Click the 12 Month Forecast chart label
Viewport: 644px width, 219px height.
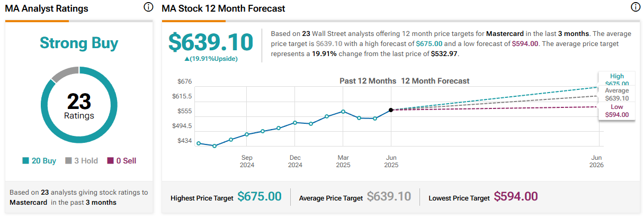[x=435, y=81]
